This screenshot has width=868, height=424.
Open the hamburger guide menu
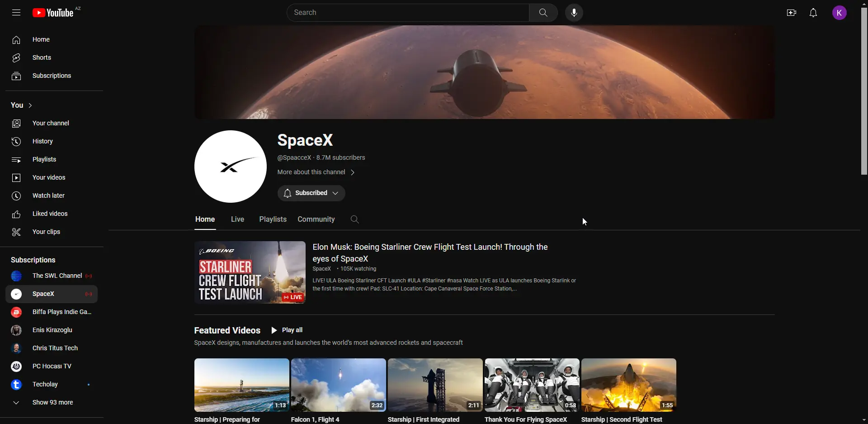(x=16, y=13)
